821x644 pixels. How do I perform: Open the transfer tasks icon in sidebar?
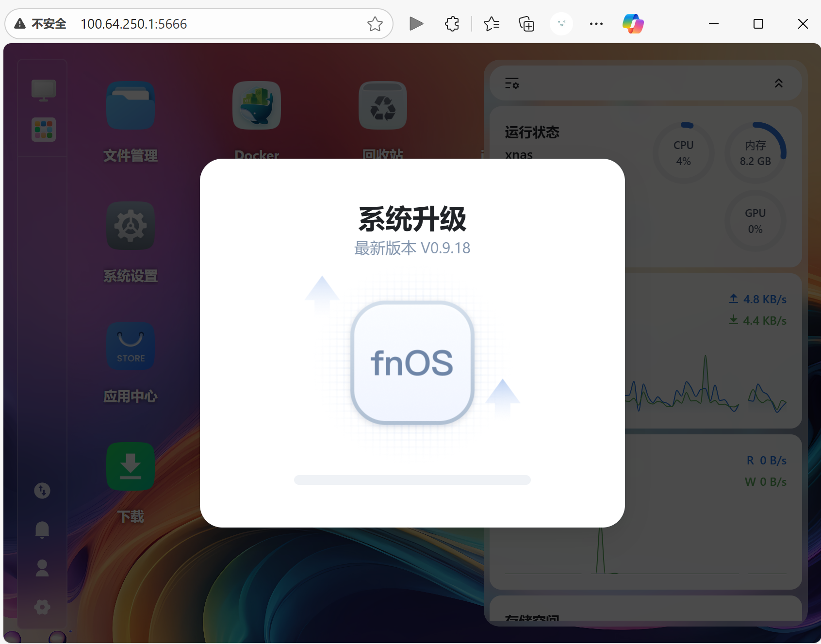[42, 491]
